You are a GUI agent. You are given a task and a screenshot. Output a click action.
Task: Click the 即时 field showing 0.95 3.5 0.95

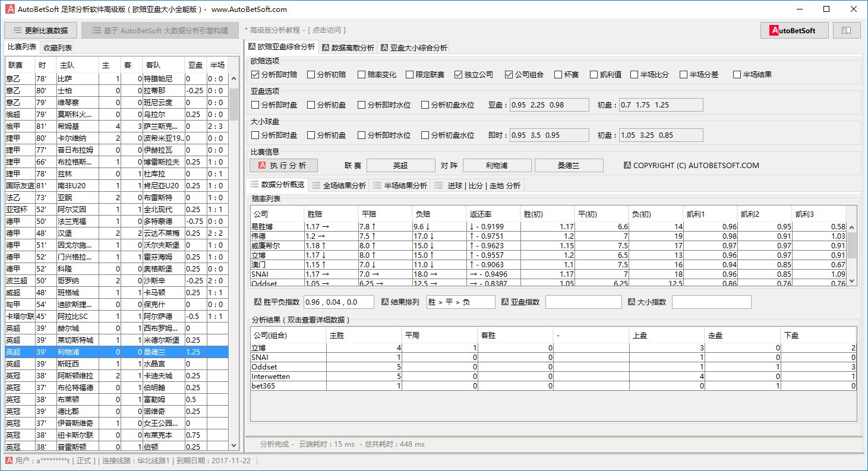pyautogui.click(x=551, y=135)
